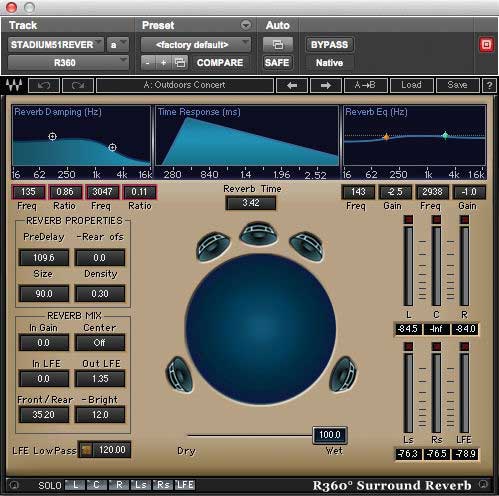Click the PreDelay 109.6 value field
This screenshot has width=499, height=496.
(x=44, y=258)
